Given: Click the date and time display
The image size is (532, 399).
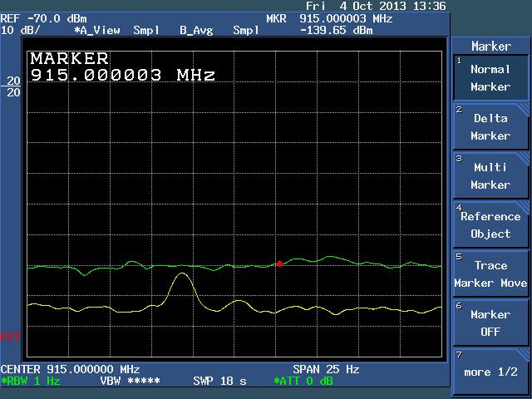Looking at the screenshot, I should click(x=376, y=6).
